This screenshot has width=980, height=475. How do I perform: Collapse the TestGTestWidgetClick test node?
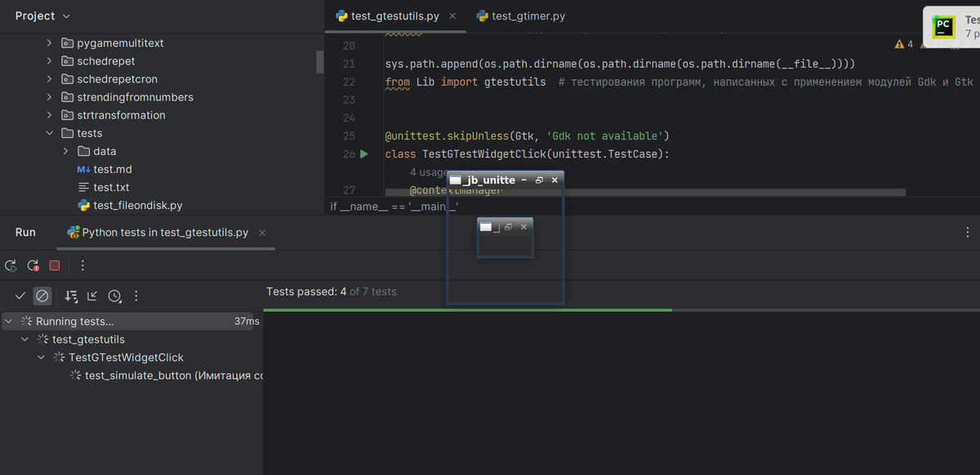[41, 357]
